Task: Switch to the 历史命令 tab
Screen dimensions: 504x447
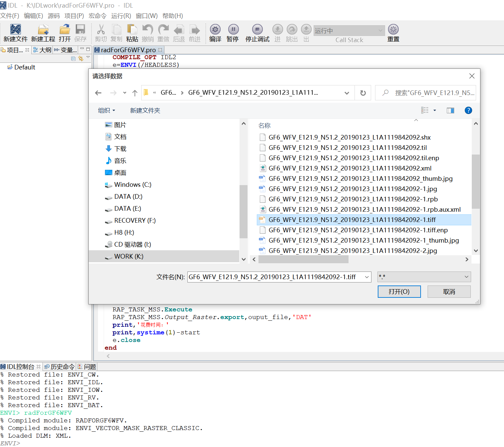Action: pyautogui.click(x=60, y=367)
